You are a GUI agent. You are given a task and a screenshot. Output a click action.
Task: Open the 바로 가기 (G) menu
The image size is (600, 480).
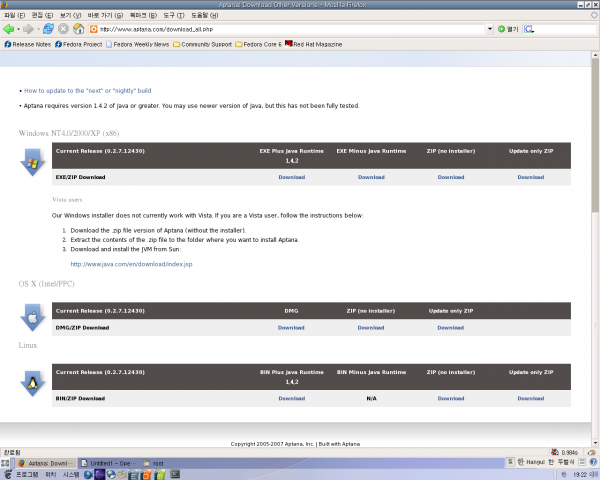(105, 15)
